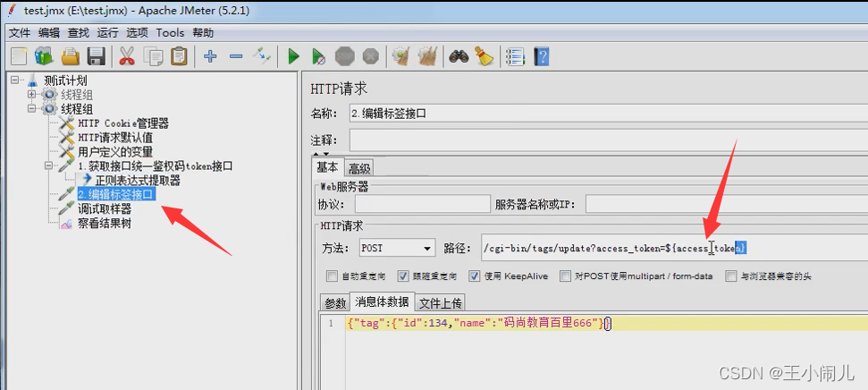The image size is (868, 390).
Task: Click the Clear results broom icon
Action: [400, 56]
